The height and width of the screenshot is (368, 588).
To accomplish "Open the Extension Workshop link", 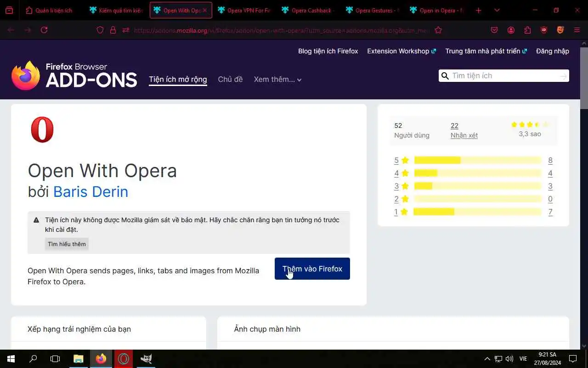I will [401, 51].
